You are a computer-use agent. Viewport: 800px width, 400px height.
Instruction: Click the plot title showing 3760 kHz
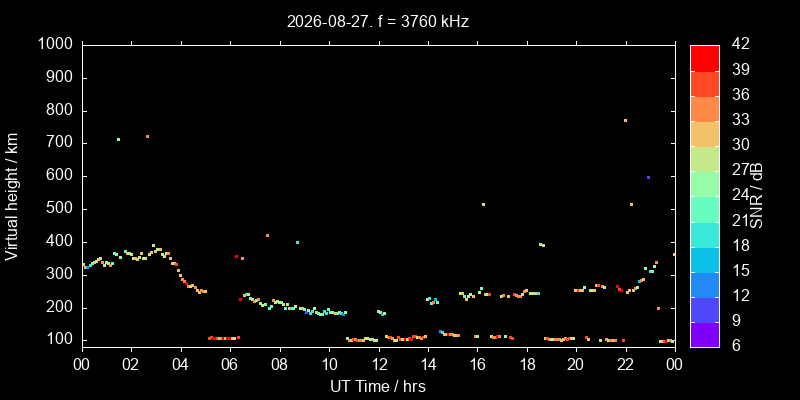[x=378, y=21]
